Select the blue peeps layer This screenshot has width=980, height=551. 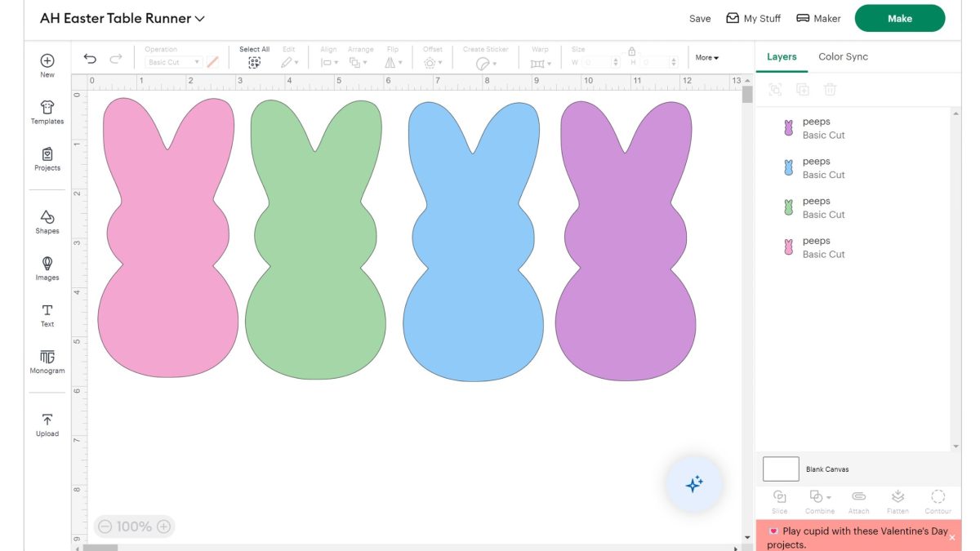853,168
